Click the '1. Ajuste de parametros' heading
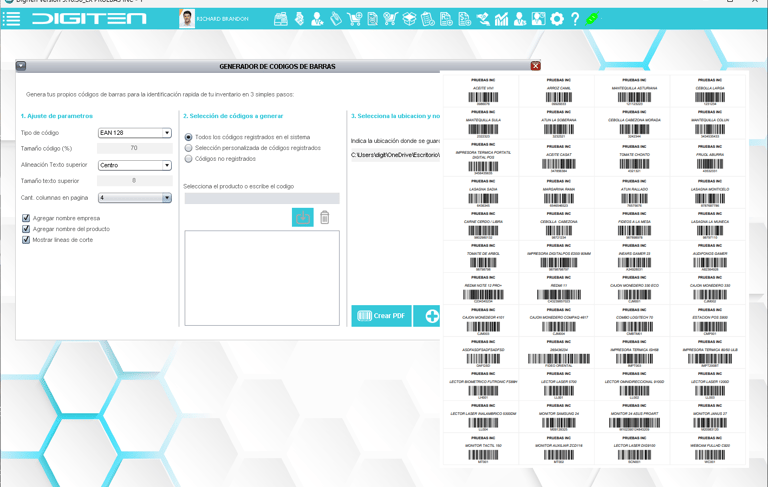The image size is (768, 487). coord(56,116)
